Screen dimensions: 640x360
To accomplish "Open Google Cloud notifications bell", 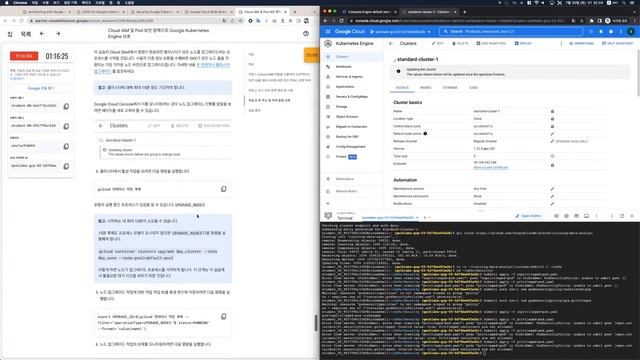I will pyautogui.click(x=601, y=31).
